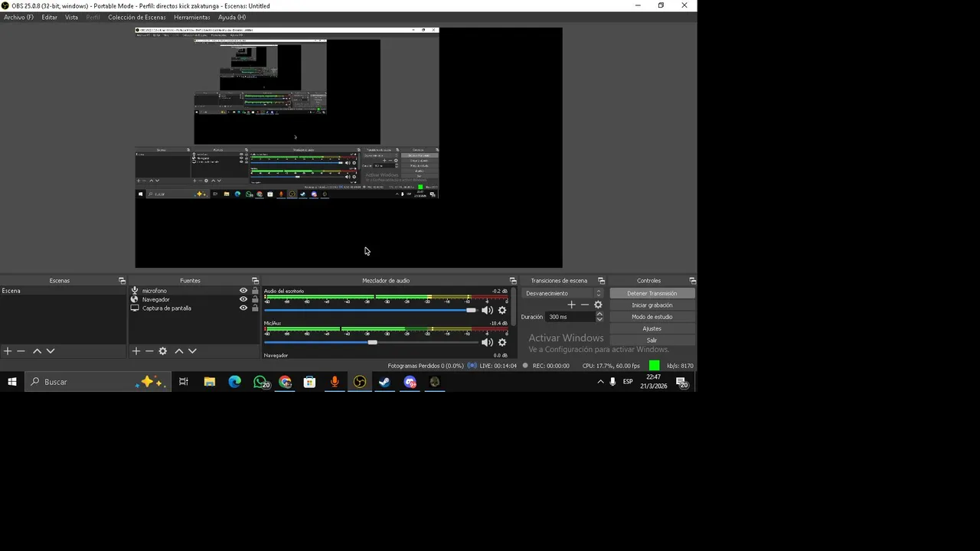This screenshot has height=551, width=980.
Task: Click the Salir button
Action: (652, 340)
